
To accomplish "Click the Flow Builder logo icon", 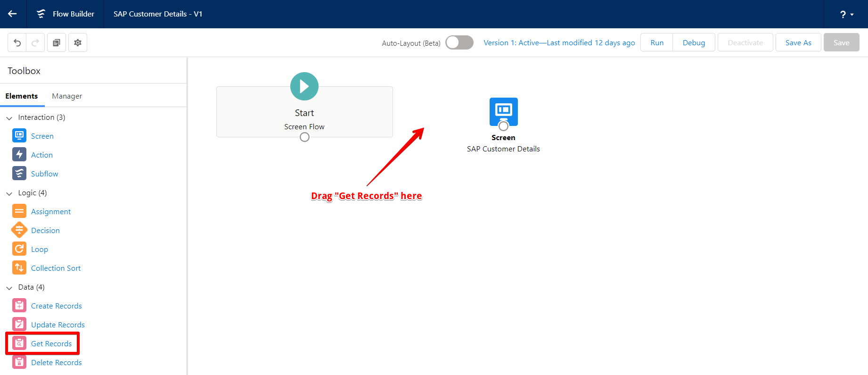I will 41,14.
